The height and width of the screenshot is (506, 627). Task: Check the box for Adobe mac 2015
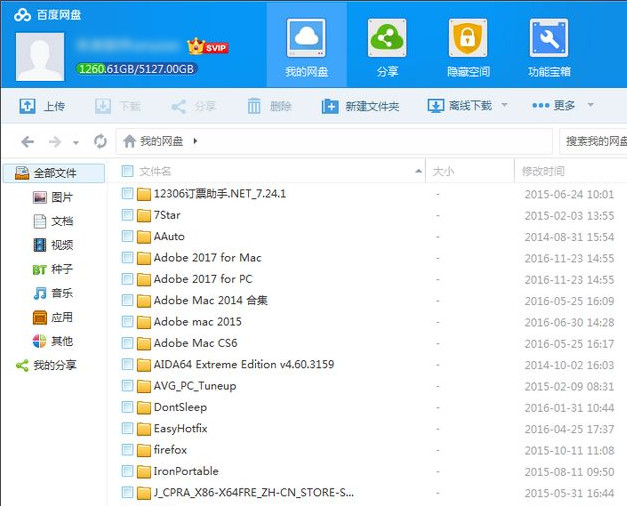click(128, 321)
